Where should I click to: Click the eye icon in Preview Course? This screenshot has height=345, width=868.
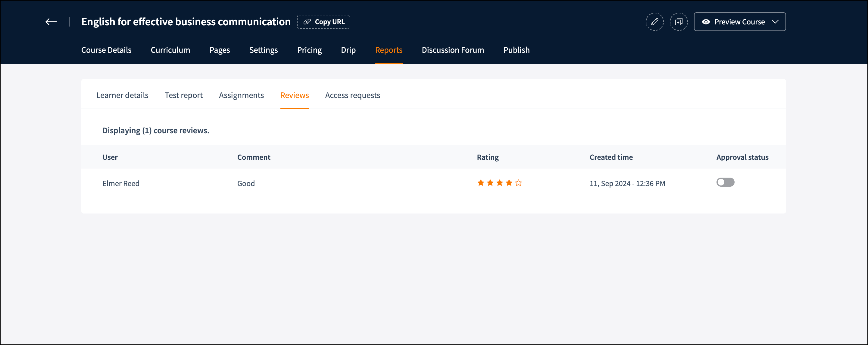[706, 22]
